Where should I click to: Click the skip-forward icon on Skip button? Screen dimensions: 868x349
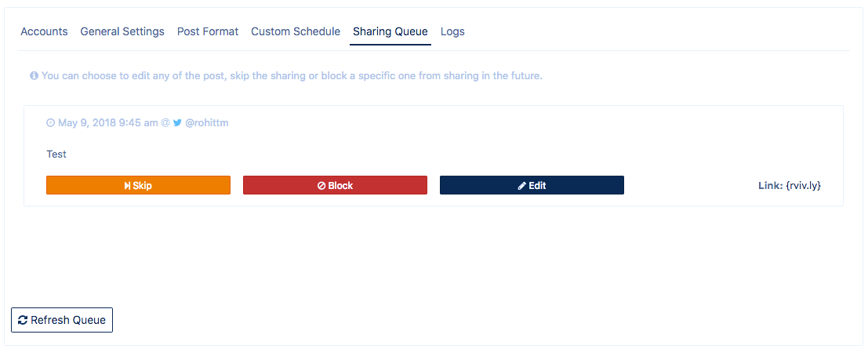(x=127, y=186)
